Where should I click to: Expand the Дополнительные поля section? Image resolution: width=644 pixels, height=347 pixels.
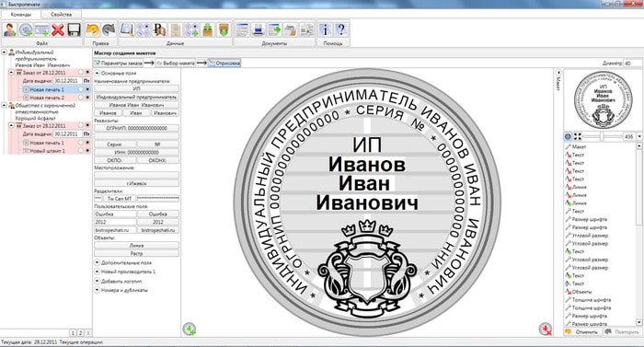pyautogui.click(x=98, y=262)
